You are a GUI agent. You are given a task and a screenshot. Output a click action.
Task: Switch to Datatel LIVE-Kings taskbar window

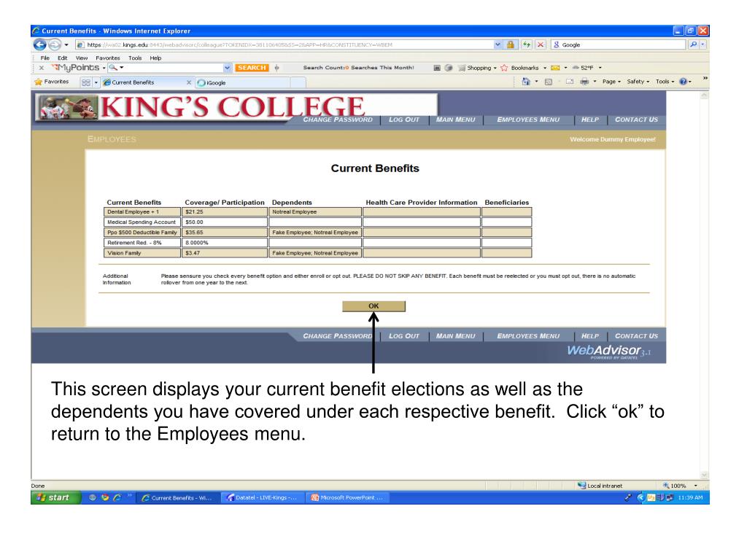click(262, 497)
